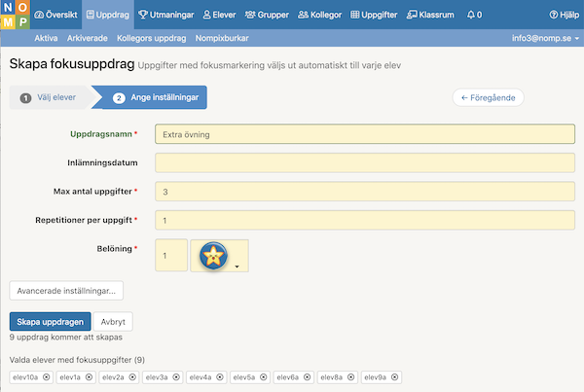This screenshot has height=392, width=584.
Task: Remove elev9a from the list
Action: click(x=394, y=377)
